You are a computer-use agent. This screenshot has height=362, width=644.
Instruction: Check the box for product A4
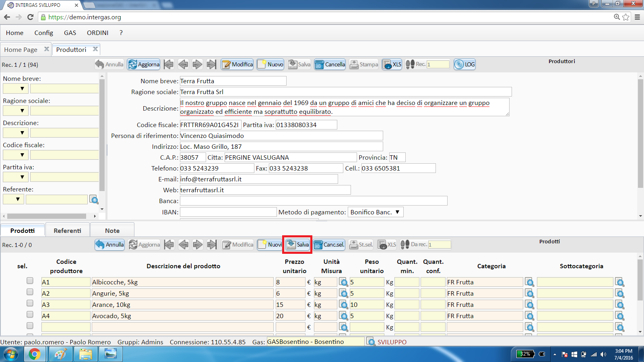tap(30, 314)
